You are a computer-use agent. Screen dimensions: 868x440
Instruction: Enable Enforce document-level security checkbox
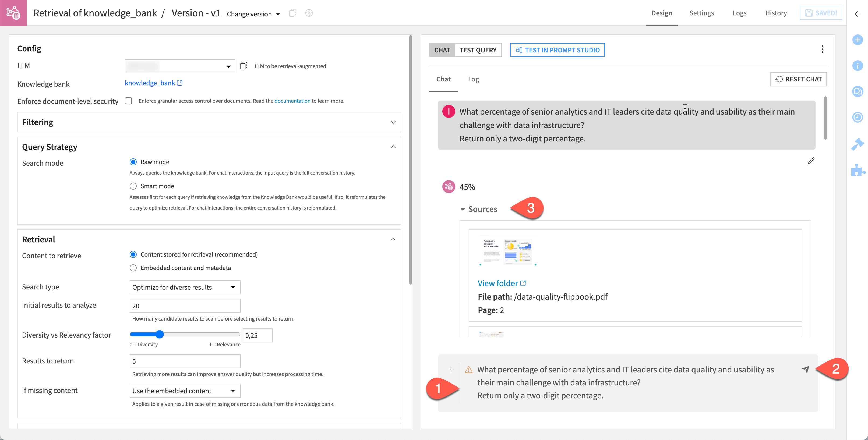[128, 101]
